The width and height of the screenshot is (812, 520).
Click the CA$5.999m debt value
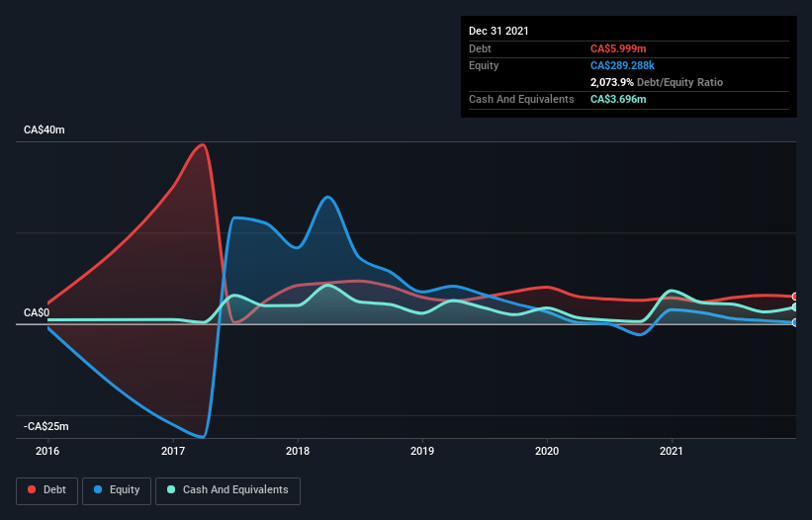[618, 48]
